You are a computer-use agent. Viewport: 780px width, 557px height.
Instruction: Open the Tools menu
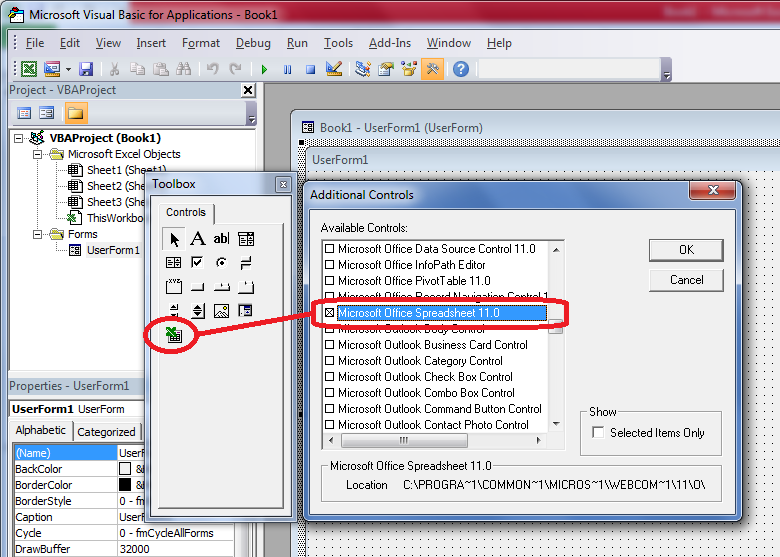pyautogui.click(x=338, y=43)
